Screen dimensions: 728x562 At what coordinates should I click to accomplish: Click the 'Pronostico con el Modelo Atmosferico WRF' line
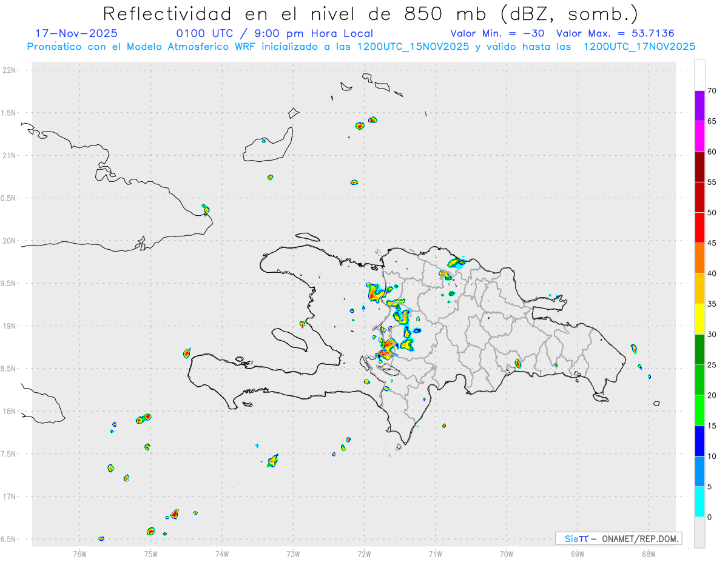click(x=361, y=47)
